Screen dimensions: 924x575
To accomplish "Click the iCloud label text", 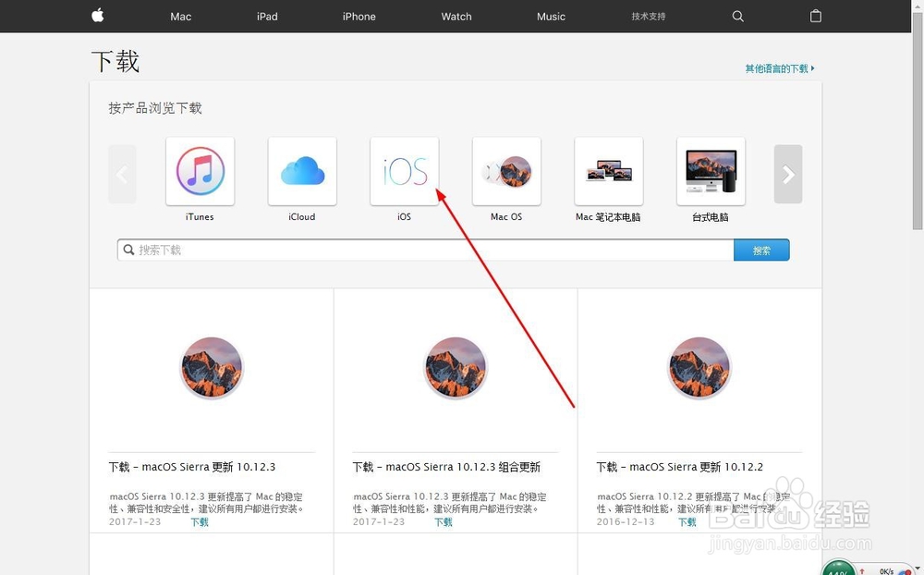I will pos(302,217).
